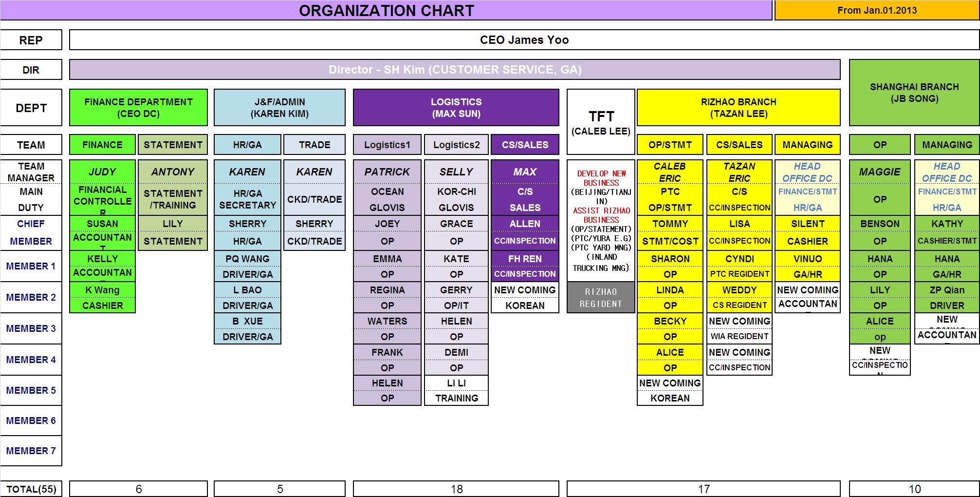The image size is (980, 497).
Task: Click the TOTAL(55) row label
Action: point(31,489)
